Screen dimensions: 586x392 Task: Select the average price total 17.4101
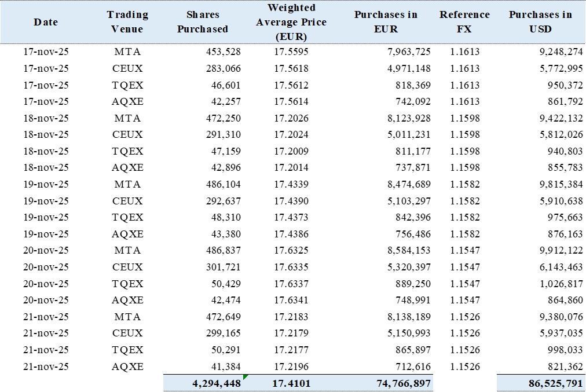pyautogui.click(x=292, y=383)
